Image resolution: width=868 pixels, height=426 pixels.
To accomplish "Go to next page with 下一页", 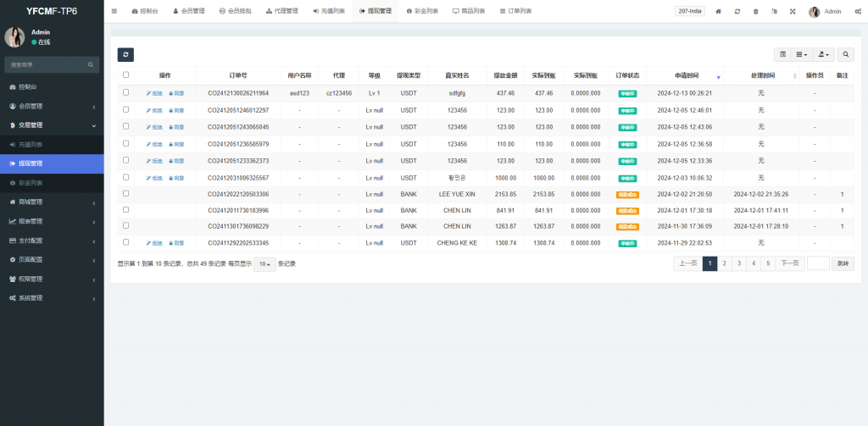I will 790,263.
